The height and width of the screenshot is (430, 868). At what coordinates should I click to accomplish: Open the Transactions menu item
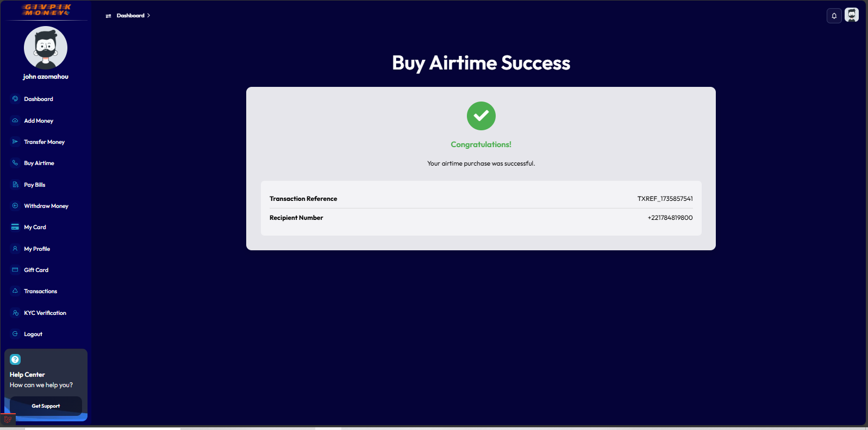[x=40, y=291]
